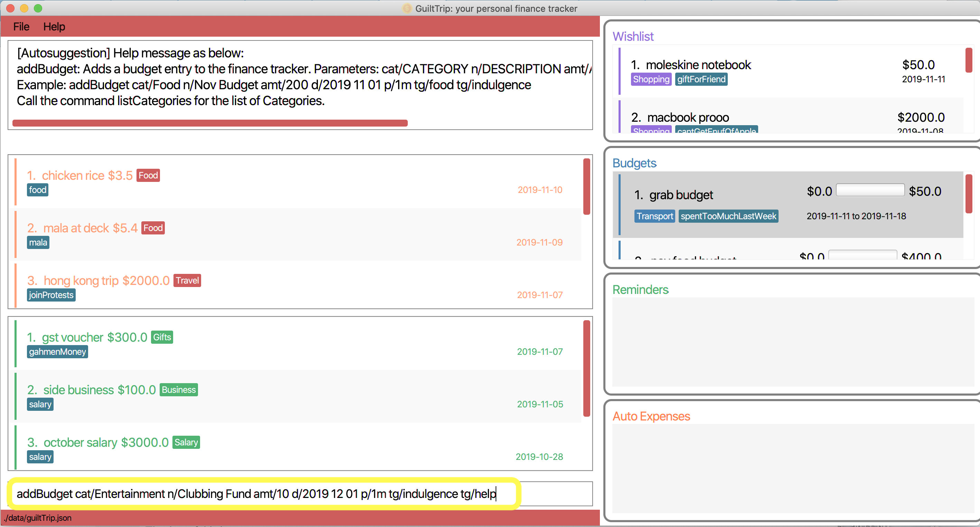Click the 'mala' tag
Screen dimensions: 980x527
tap(38, 242)
